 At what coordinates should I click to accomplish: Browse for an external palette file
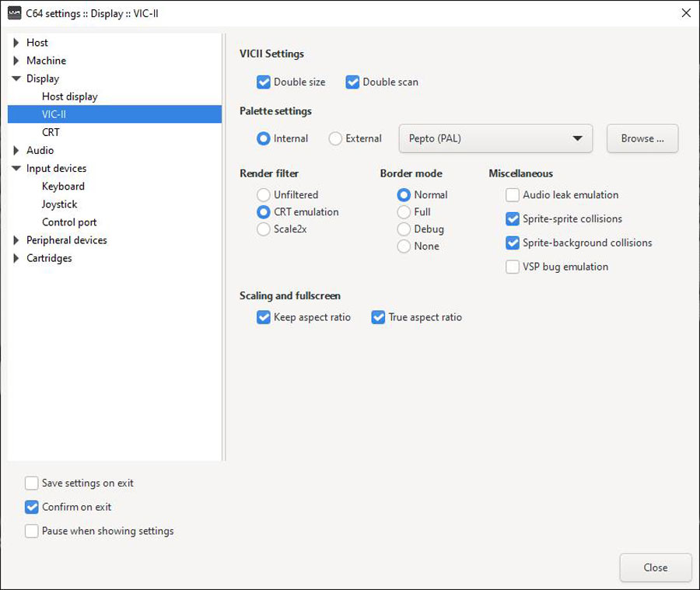coord(642,138)
